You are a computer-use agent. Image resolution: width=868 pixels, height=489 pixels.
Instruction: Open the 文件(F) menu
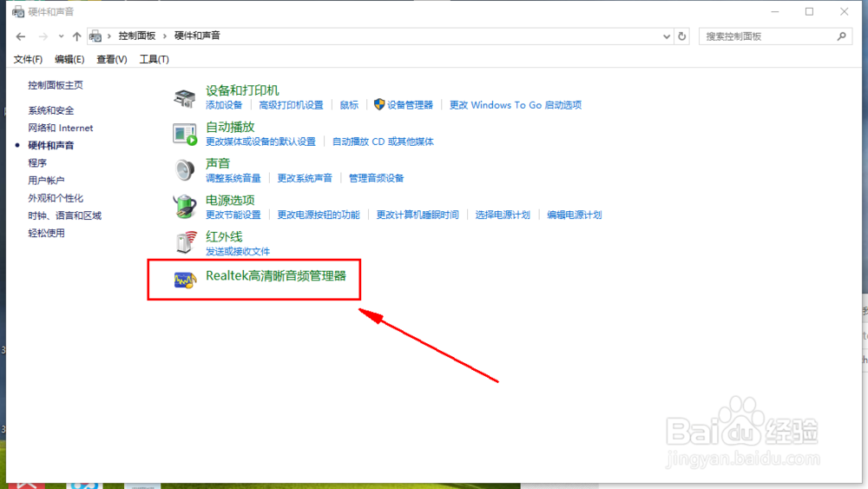point(28,59)
